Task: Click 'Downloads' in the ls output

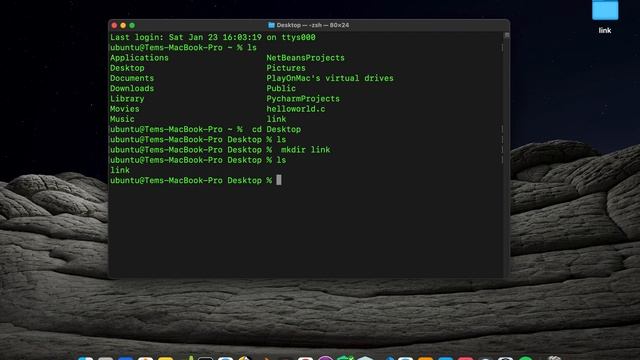Action: [x=132, y=89]
